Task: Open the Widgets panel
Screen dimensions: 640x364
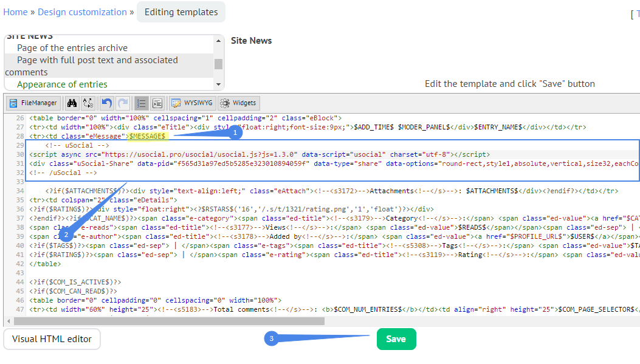Action: pyautogui.click(x=239, y=103)
